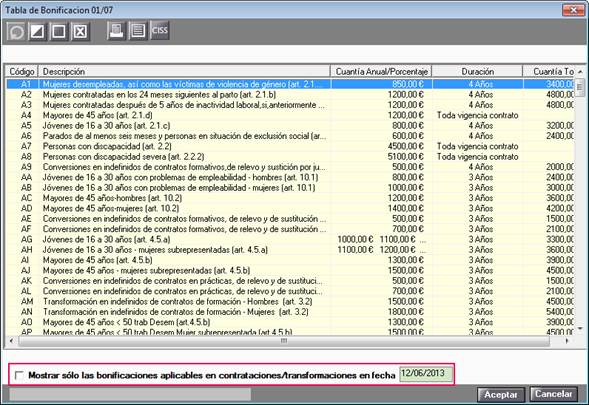Select row AO Mayores de 45 años < 50 trab Desem

click(x=290, y=322)
